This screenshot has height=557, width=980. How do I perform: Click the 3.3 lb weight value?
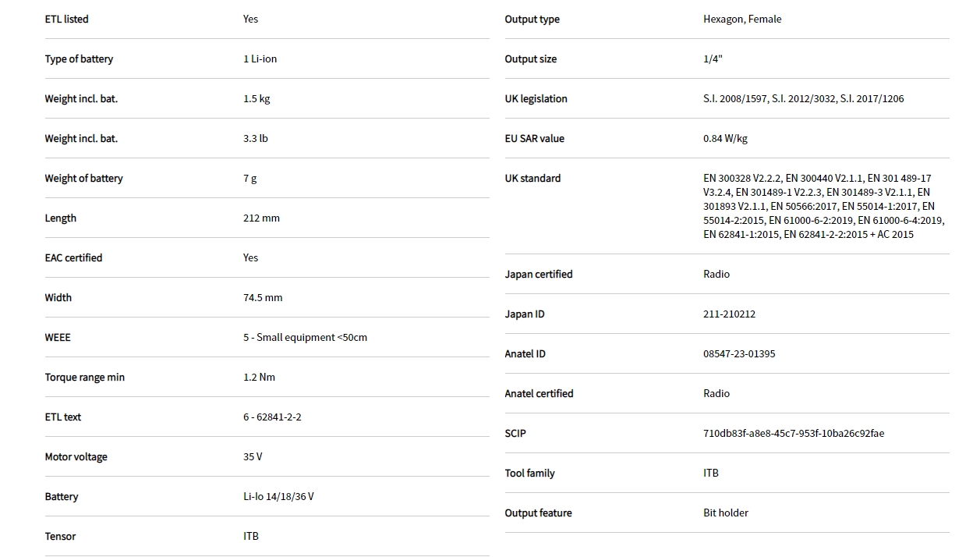pyautogui.click(x=255, y=139)
